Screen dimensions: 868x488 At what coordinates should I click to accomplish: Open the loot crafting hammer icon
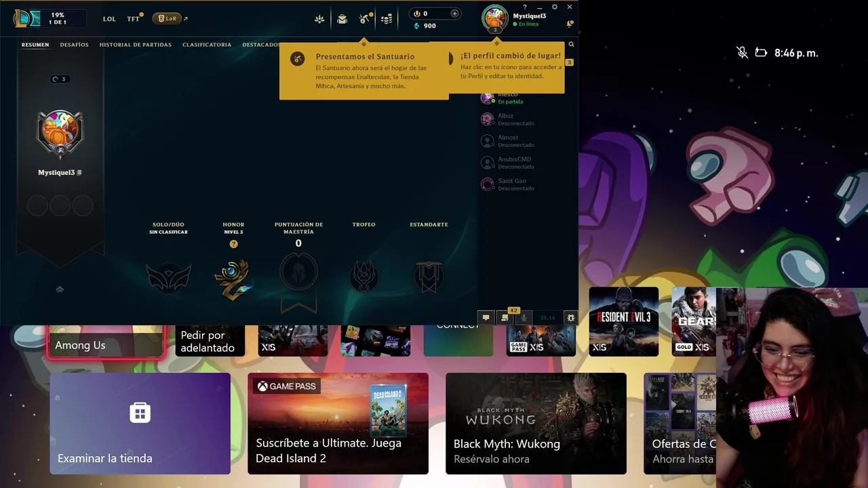coord(364,19)
